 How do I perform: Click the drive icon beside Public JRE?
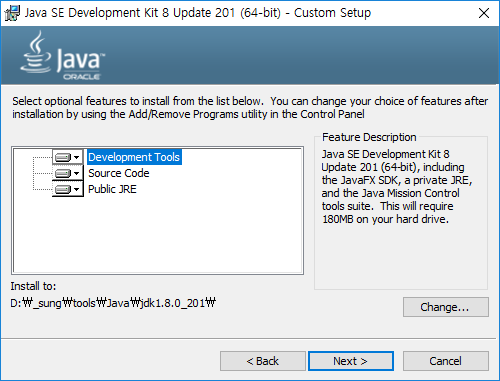click(x=63, y=189)
